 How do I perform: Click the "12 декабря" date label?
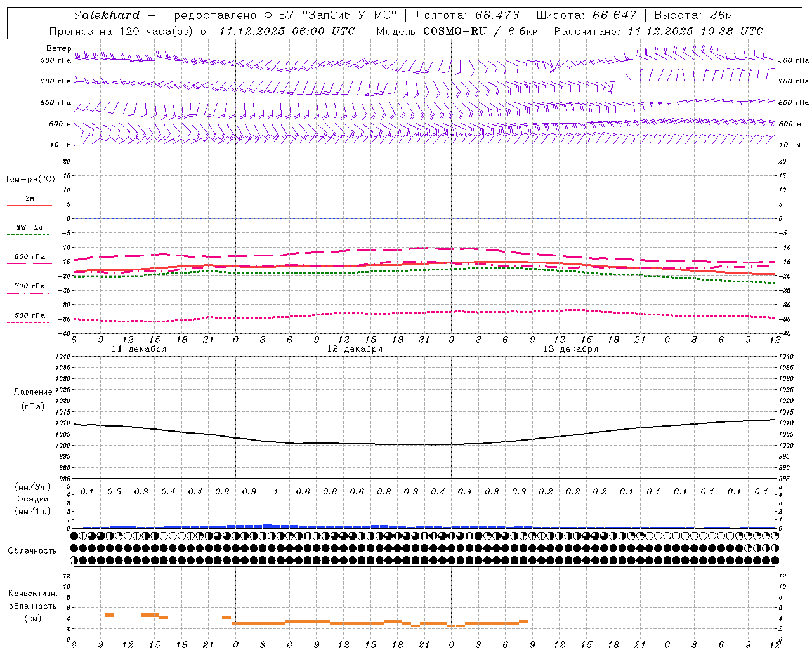pos(355,349)
